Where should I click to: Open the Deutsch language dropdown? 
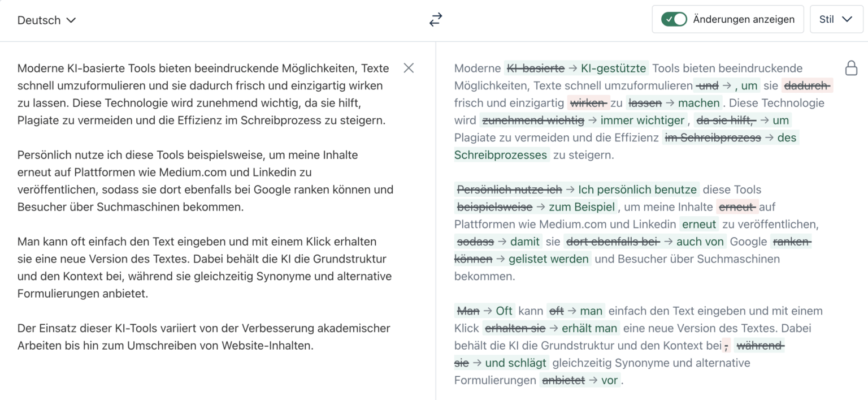[x=46, y=20]
